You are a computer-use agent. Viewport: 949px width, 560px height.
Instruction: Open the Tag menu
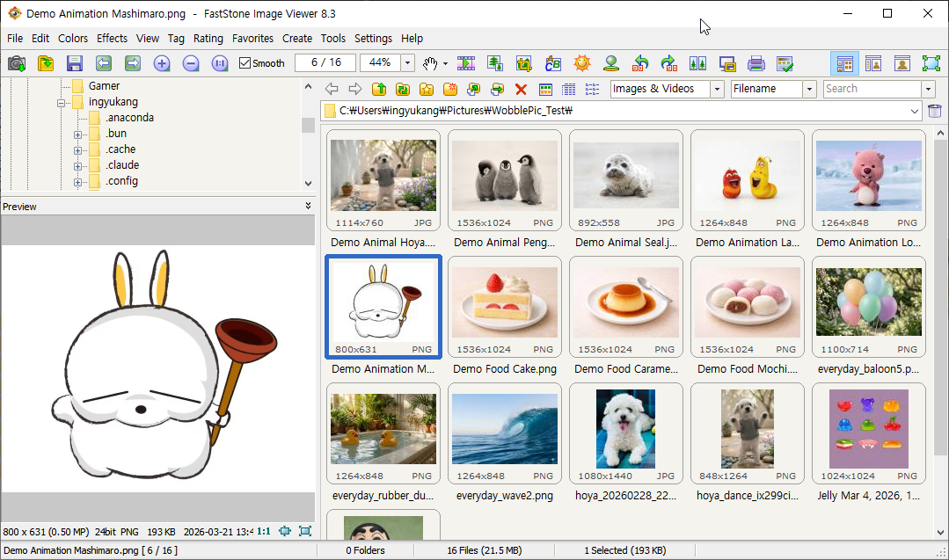click(176, 38)
